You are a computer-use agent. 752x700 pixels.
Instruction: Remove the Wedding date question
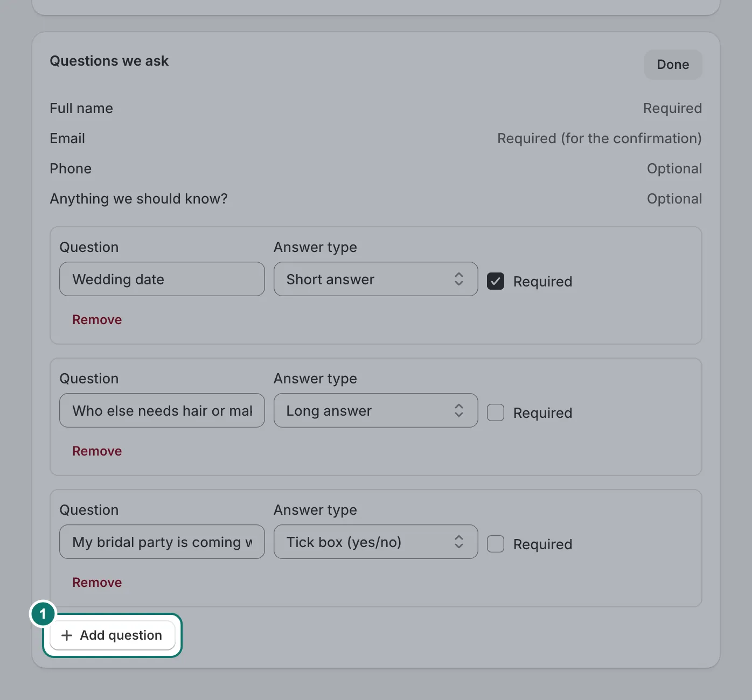coord(97,320)
